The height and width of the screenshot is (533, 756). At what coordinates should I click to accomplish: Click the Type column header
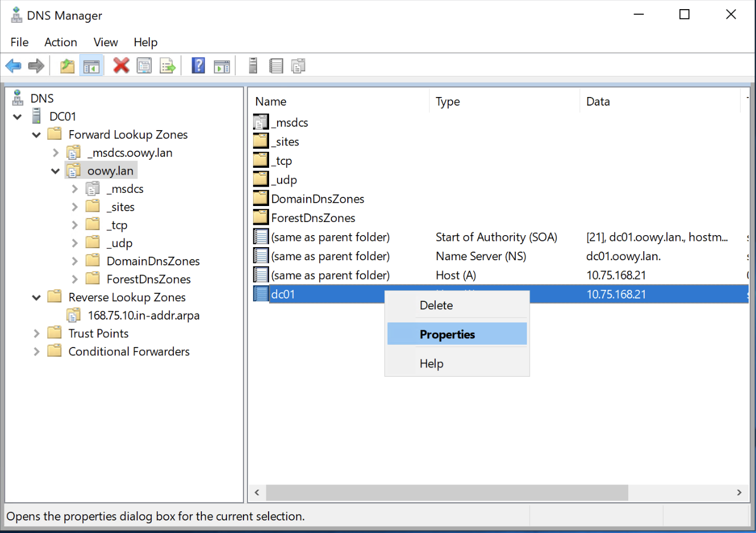point(448,102)
